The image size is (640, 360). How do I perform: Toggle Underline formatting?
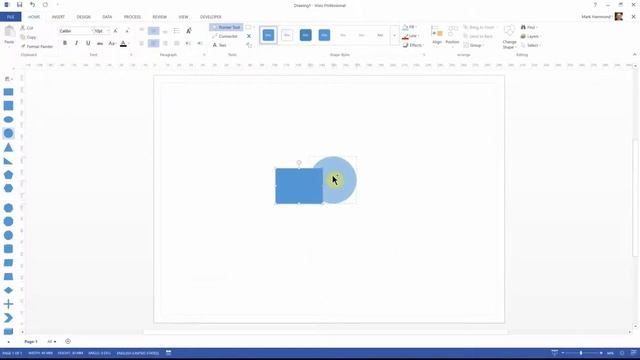pyautogui.click(x=88, y=43)
